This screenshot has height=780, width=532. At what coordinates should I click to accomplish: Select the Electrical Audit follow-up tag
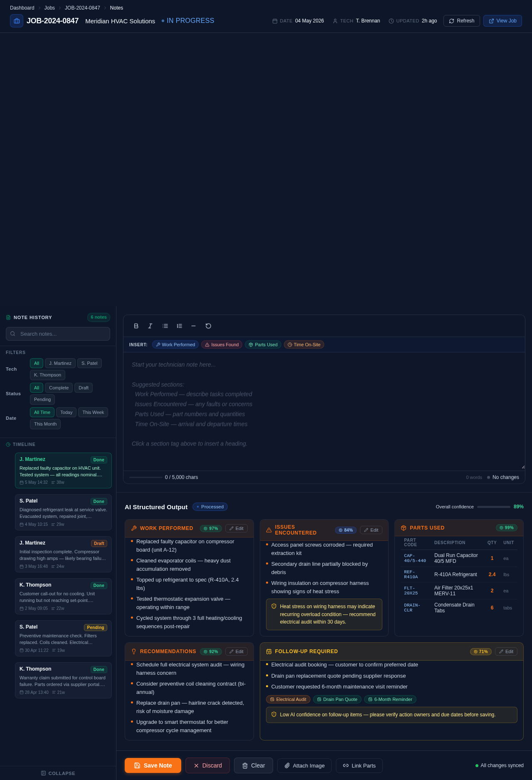click(288, 699)
